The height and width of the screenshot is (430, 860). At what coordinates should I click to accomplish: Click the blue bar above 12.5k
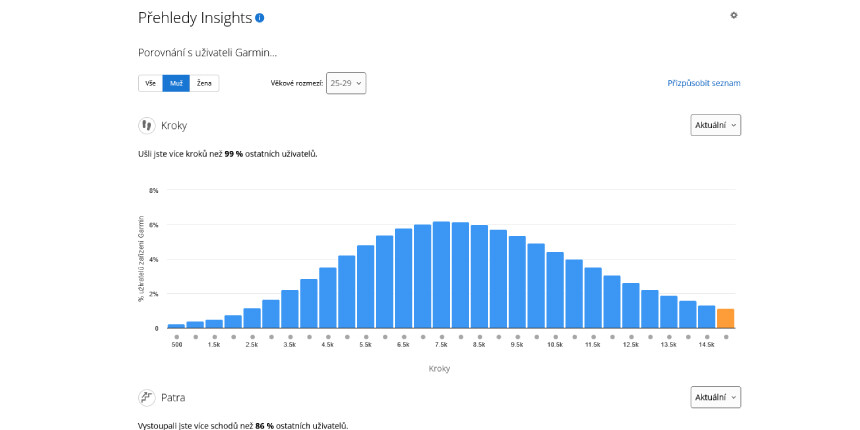click(631, 305)
